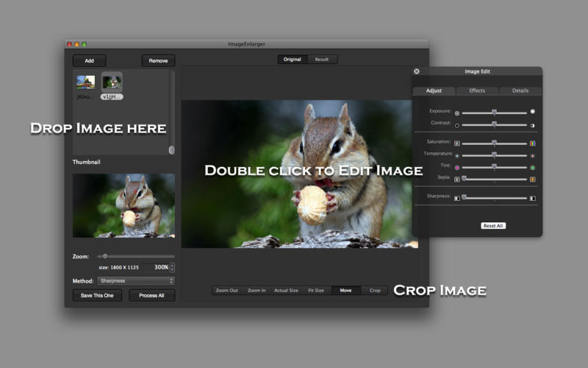
Task: Click the high sharpness icon right of Sharpness slider
Action: (532, 198)
